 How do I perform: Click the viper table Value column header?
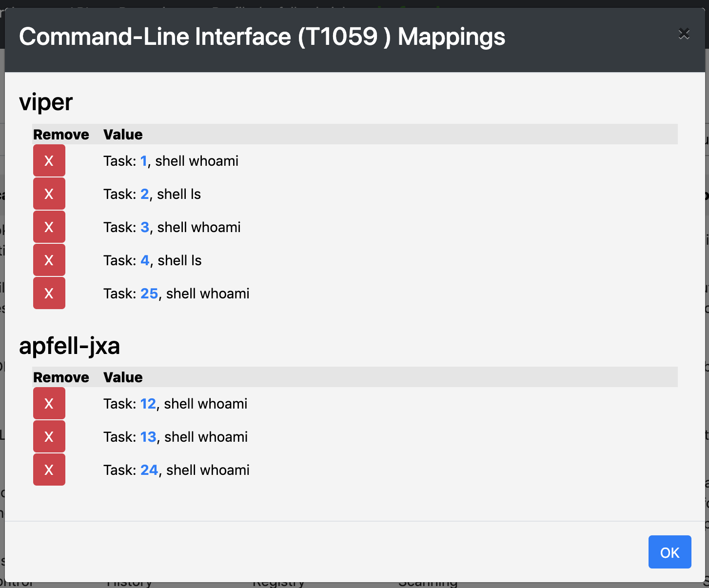click(x=123, y=135)
